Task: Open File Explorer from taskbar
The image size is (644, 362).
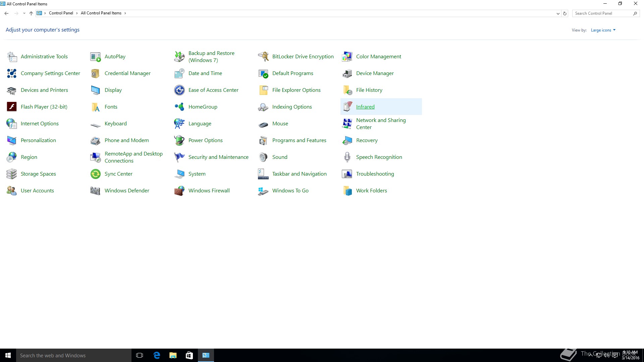Action: pyautogui.click(x=173, y=355)
